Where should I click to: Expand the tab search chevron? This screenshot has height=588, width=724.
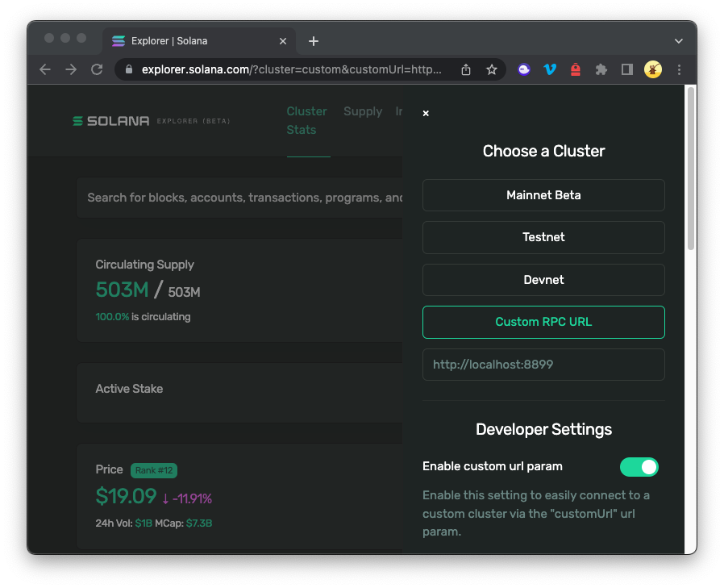pyautogui.click(x=678, y=41)
